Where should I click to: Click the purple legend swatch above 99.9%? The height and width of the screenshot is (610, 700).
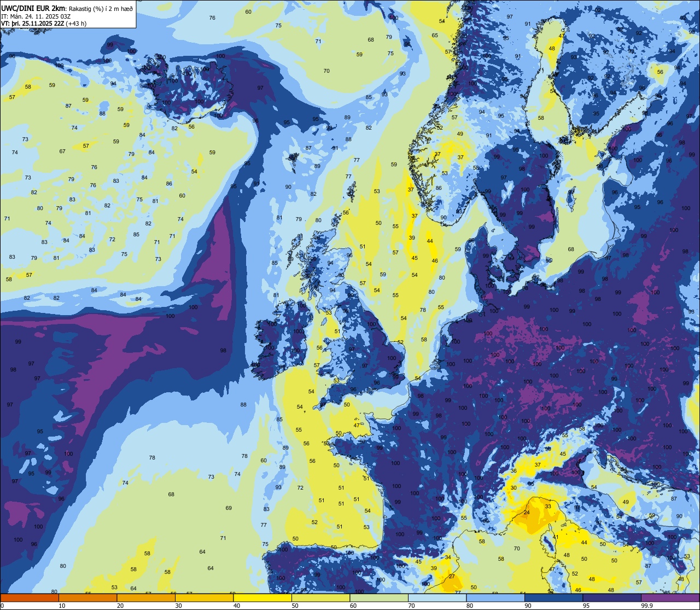tap(670, 597)
